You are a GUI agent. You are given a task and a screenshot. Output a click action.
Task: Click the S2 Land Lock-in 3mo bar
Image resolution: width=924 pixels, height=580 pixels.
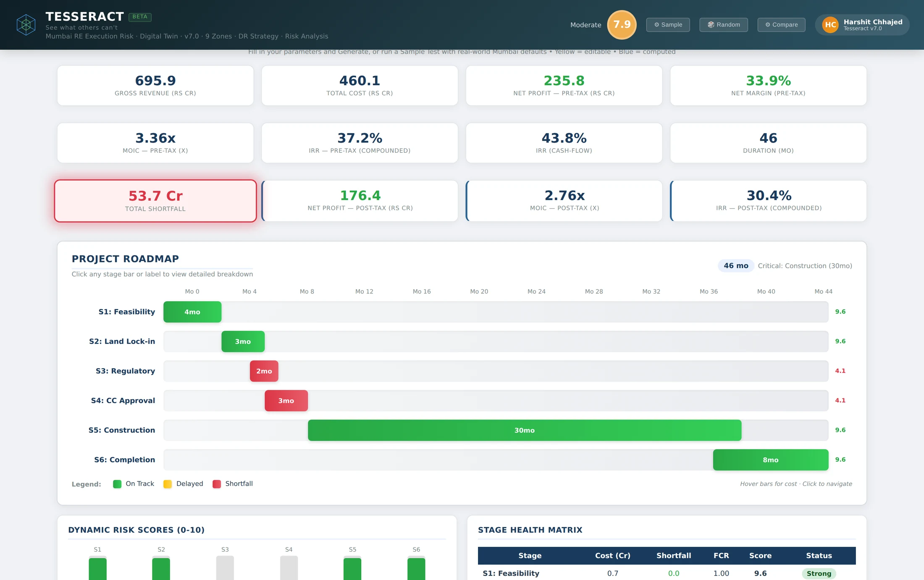click(243, 342)
